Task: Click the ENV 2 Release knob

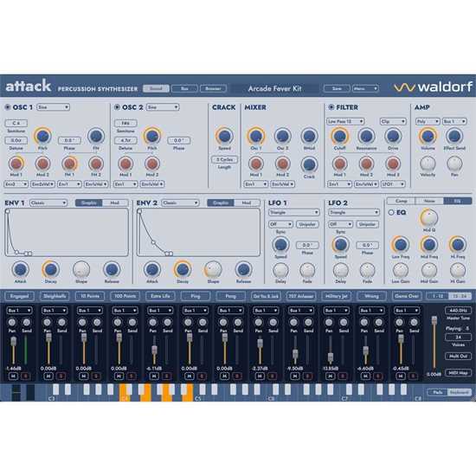Action: tap(243, 269)
